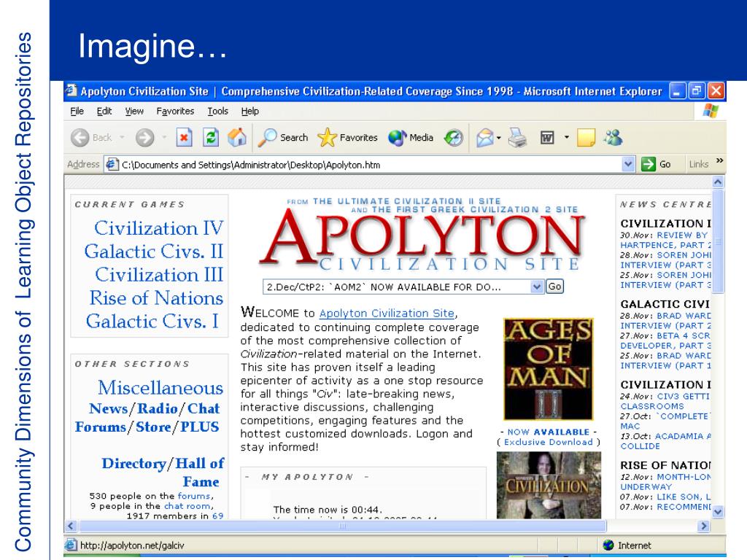Image resolution: width=747 pixels, height=560 pixels.
Task: Open the Civilization IV link
Action: coord(158,228)
